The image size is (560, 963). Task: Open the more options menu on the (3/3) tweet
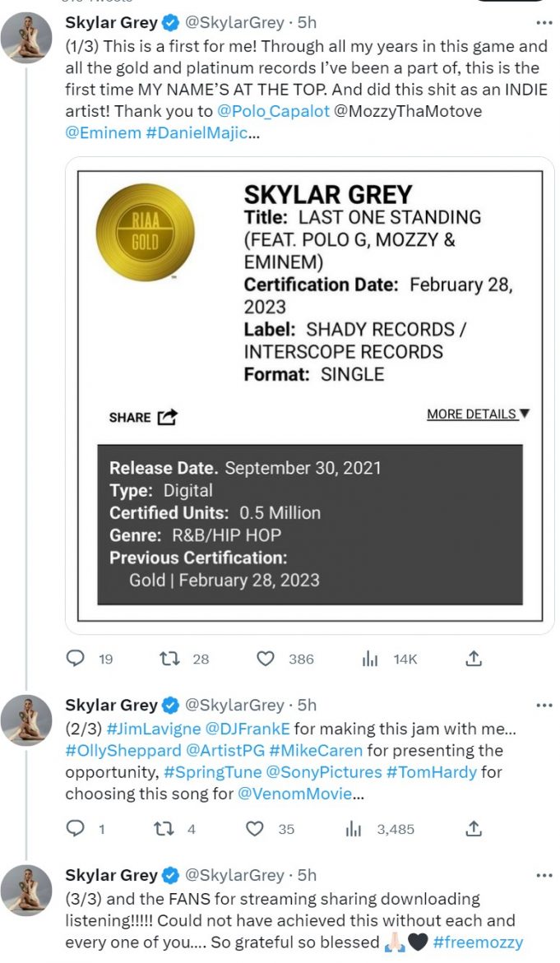tap(544, 875)
